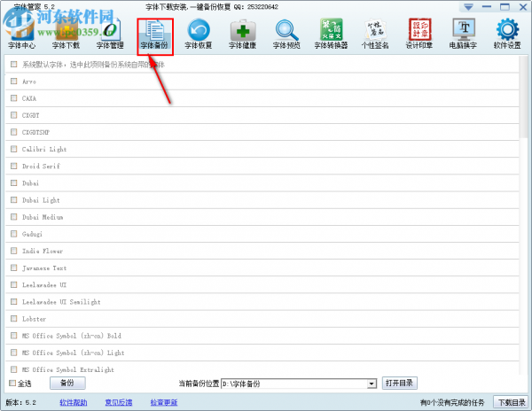Open the 意见反馈 feedback link
Viewport: 532px width, 411px height.
coord(119,402)
